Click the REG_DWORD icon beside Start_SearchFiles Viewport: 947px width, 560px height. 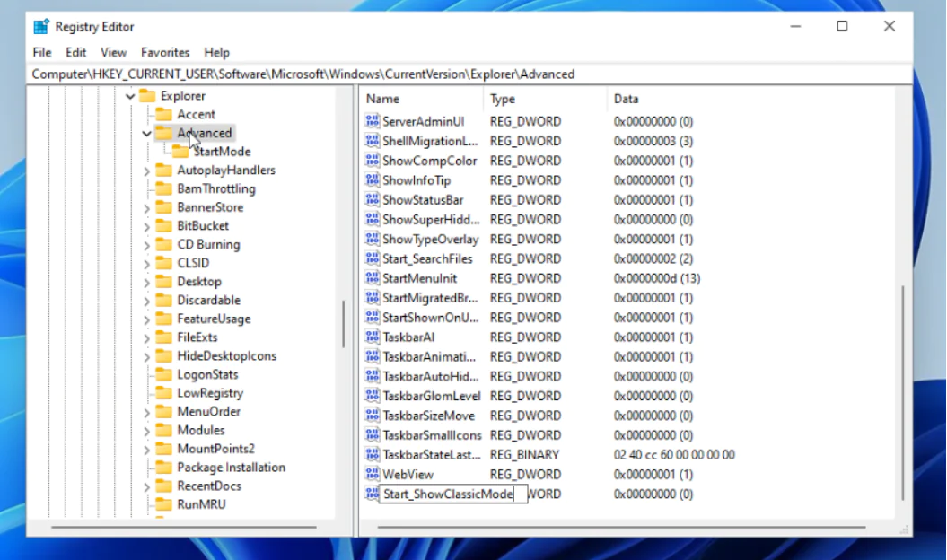click(x=373, y=259)
